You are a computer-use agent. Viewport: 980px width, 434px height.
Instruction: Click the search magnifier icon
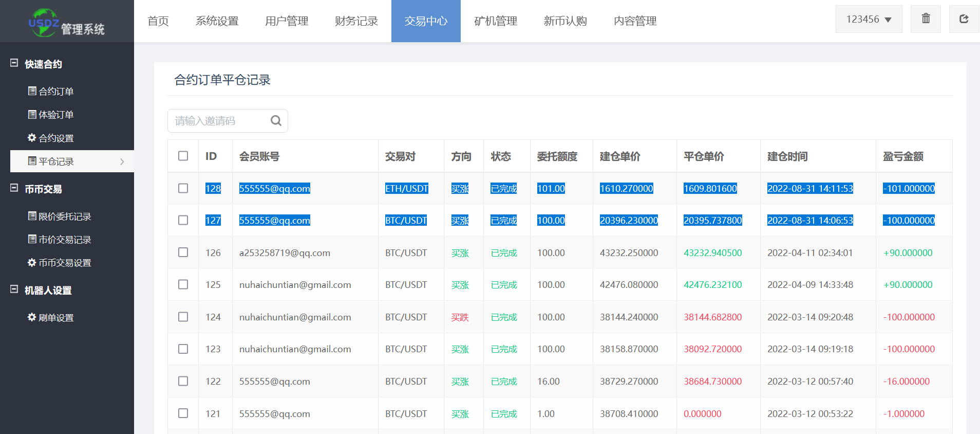tap(276, 121)
